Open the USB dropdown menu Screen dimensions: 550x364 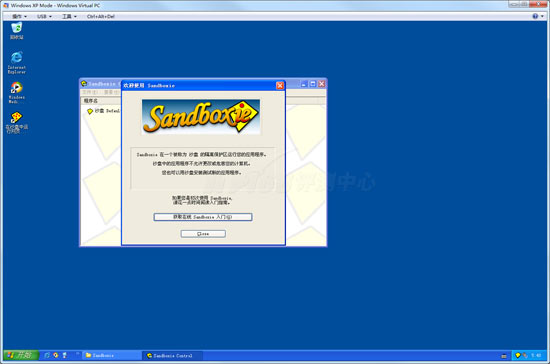[x=44, y=16]
